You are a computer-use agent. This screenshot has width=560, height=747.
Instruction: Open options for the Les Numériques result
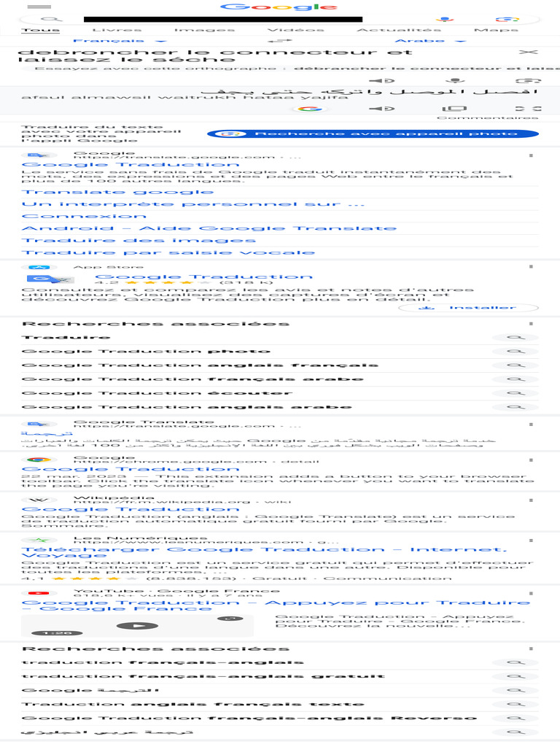531,541
